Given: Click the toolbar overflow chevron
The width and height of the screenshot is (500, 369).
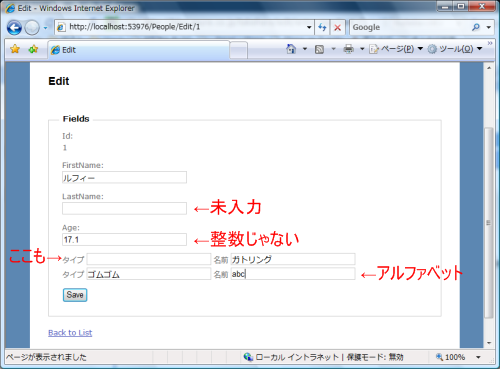Looking at the screenshot, I should tap(490, 43).
